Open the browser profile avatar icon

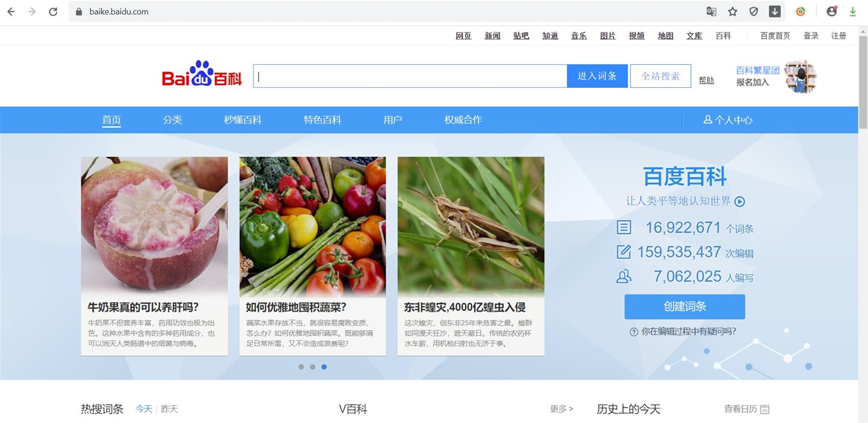coord(831,11)
